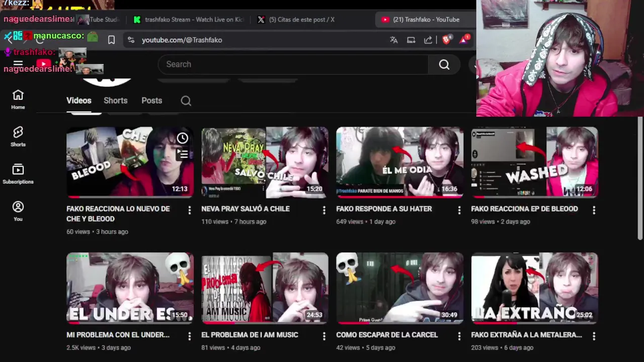The image size is (644, 362).
Task: Open options for EL PROBLEMA DE I AM MUSIC
Action: click(324, 336)
